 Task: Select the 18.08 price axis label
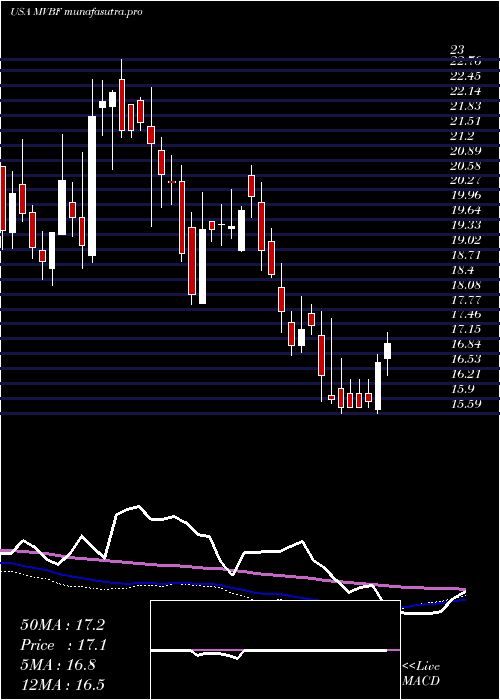[x=466, y=284]
